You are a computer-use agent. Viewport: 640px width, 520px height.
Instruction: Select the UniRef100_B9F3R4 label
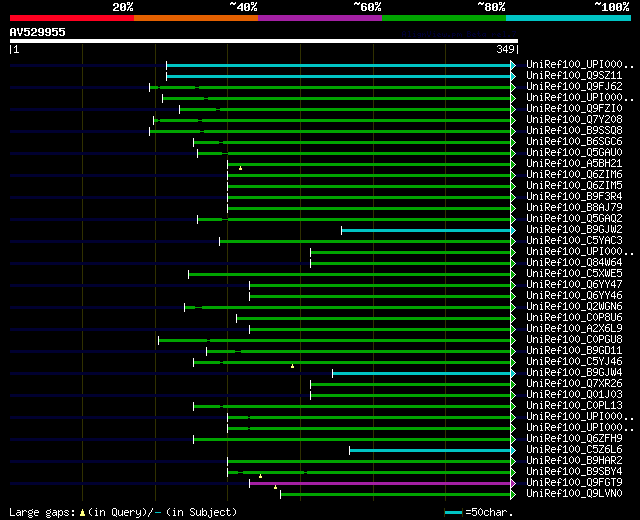[x=574, y=197]
